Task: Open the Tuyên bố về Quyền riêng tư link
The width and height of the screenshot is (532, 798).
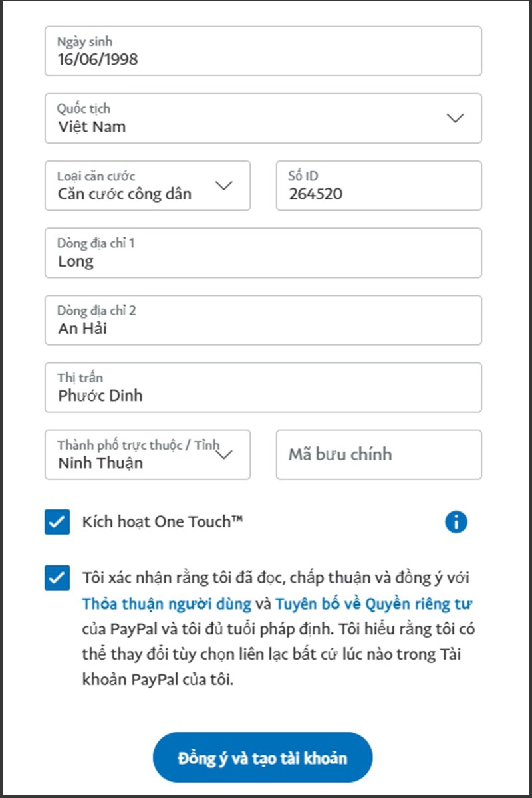Action: 375,604
